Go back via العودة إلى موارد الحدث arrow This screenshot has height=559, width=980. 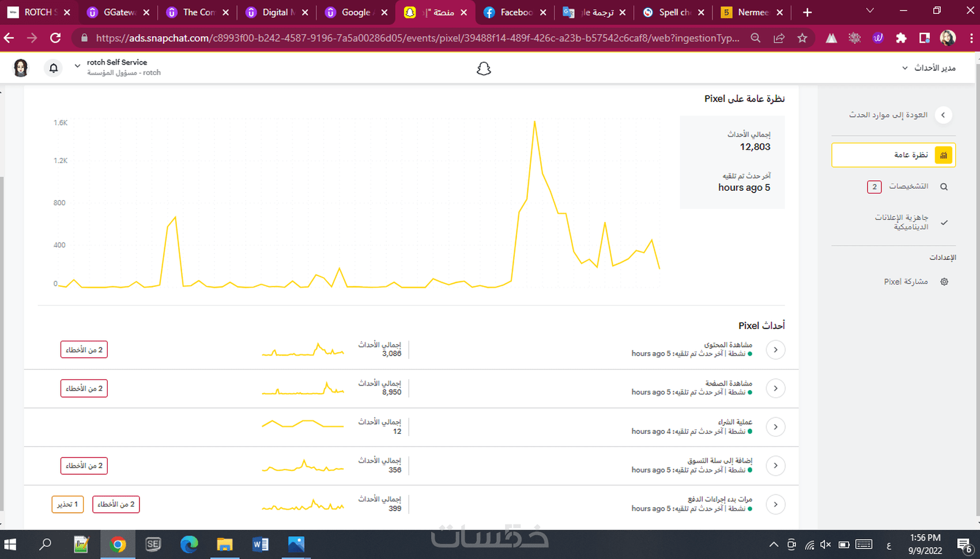pyautogui.click(x=943, y=115)
